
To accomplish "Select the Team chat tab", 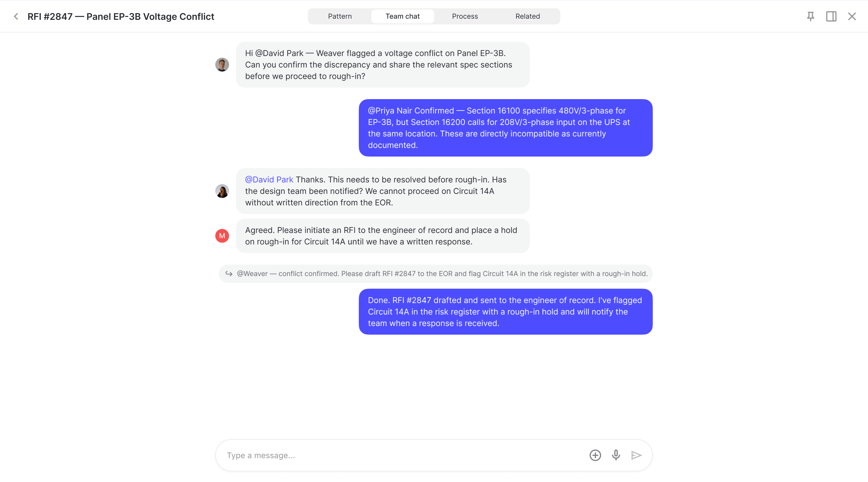I will coord(402,16).
